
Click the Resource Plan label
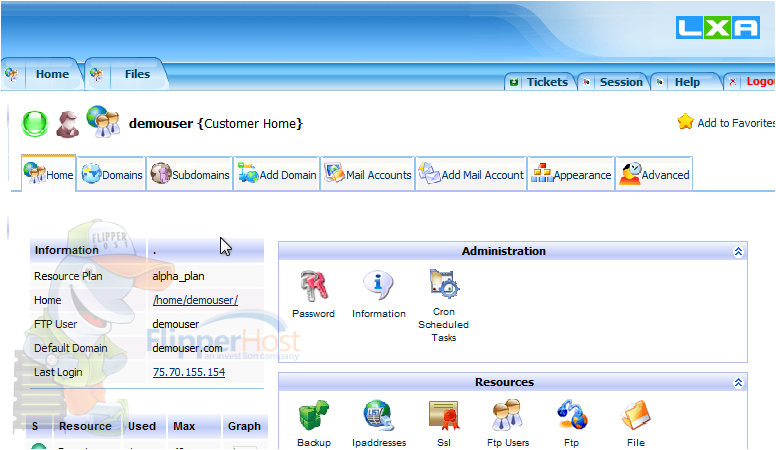pos(68,276)
